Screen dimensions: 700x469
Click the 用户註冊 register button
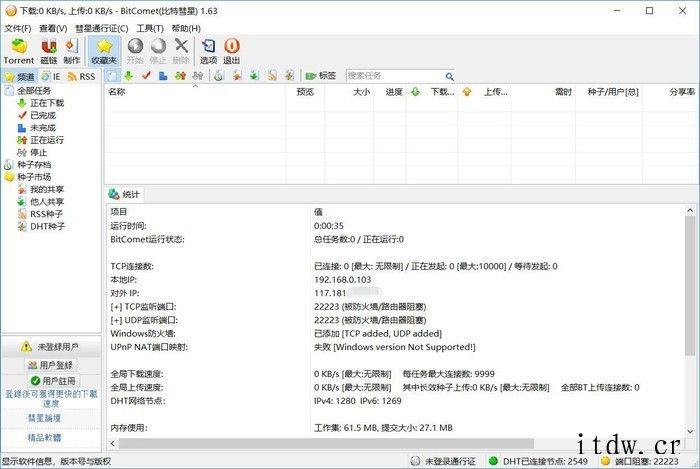coord(53,381)
